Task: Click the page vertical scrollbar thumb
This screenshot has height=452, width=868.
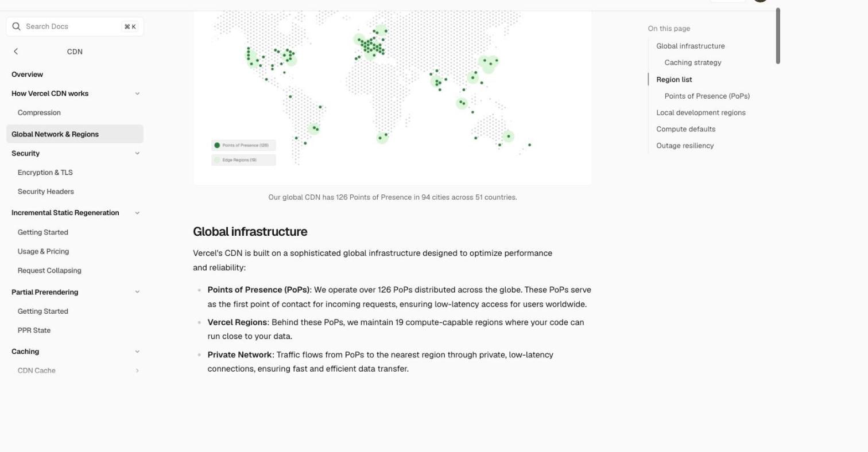Action: 778,36
